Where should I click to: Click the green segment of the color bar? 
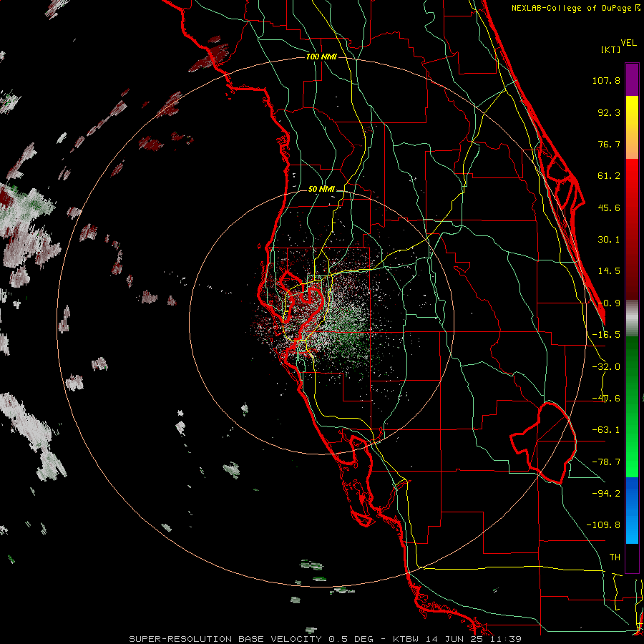[632, 406]
